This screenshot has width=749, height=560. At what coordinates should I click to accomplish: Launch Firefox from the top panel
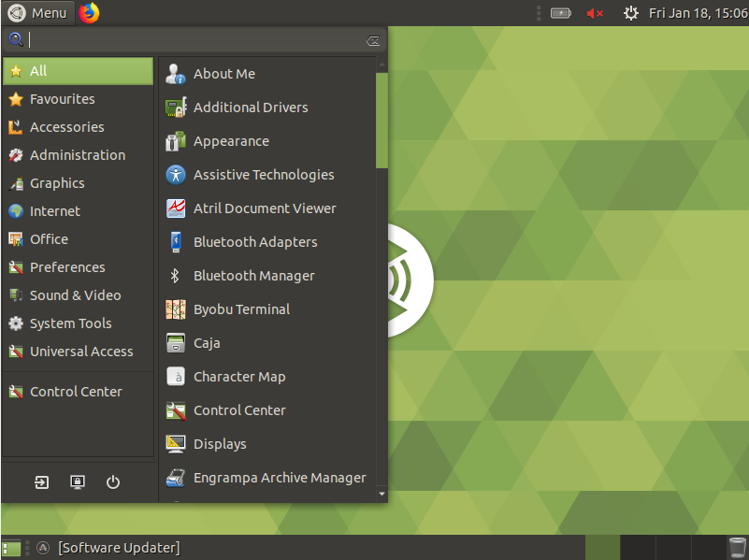click(90, 12)
